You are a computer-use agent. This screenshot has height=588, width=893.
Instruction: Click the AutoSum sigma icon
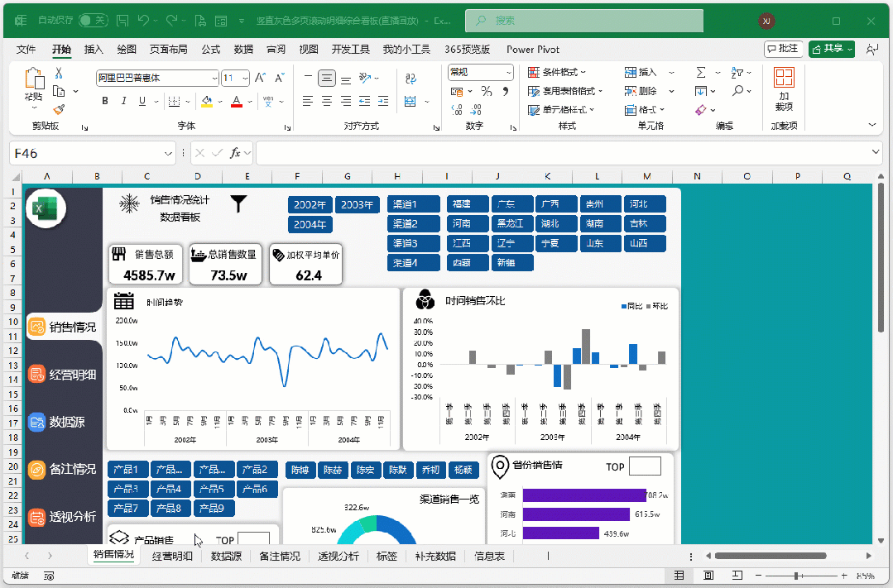701,72
